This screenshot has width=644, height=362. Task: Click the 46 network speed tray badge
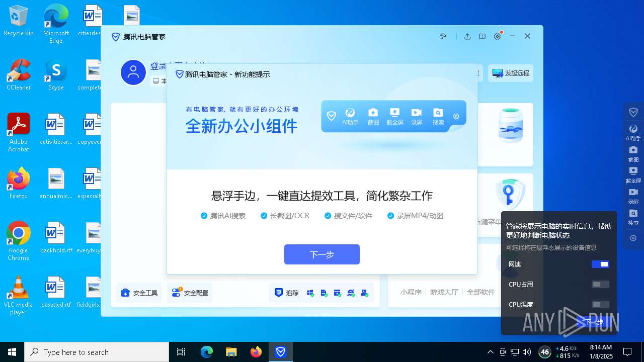[x=544, y=352]
